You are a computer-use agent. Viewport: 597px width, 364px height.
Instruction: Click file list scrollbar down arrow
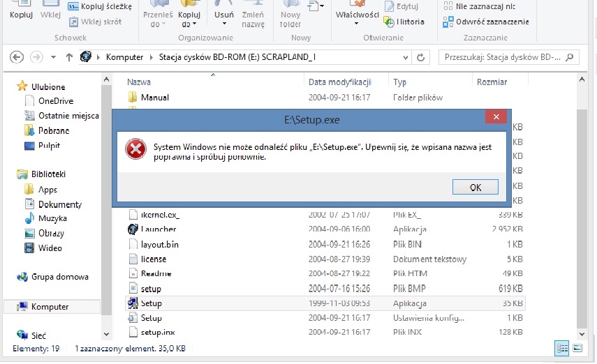click(x=582, y=334)
